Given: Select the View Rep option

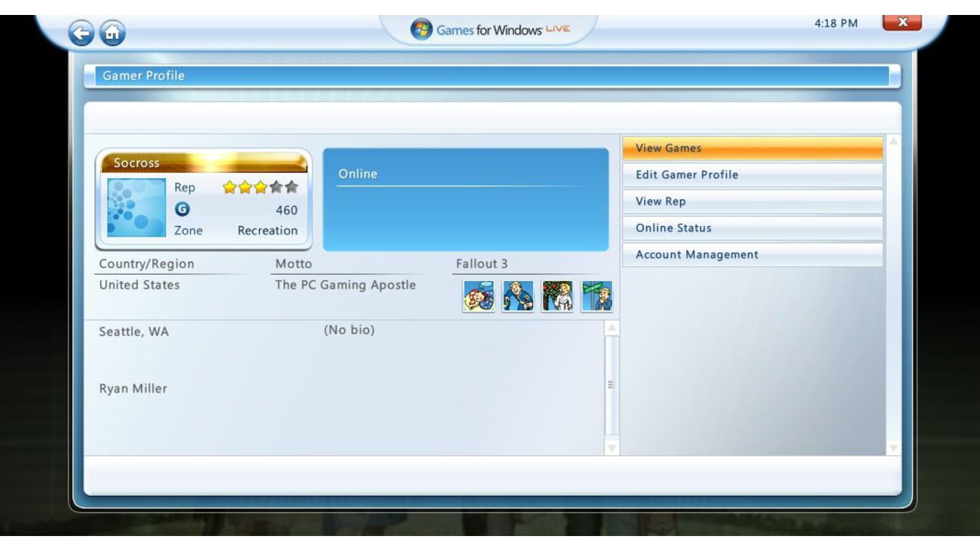Looking at the screenshot, I should 753,201.
